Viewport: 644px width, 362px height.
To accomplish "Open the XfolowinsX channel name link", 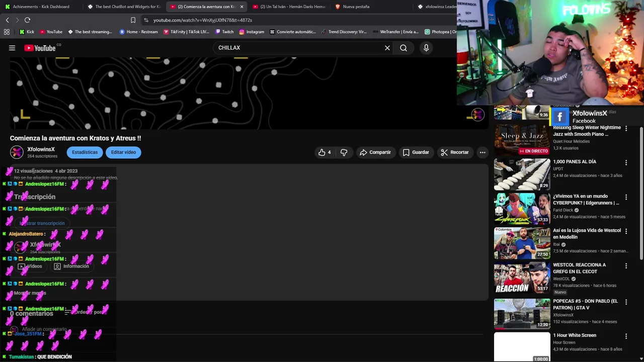I will [x=41, y=149].
